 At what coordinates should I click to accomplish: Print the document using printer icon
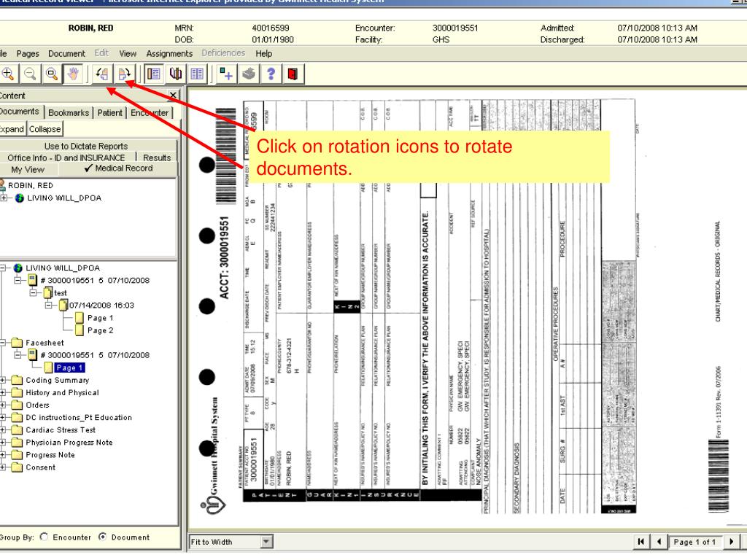(x=248, y=74)
